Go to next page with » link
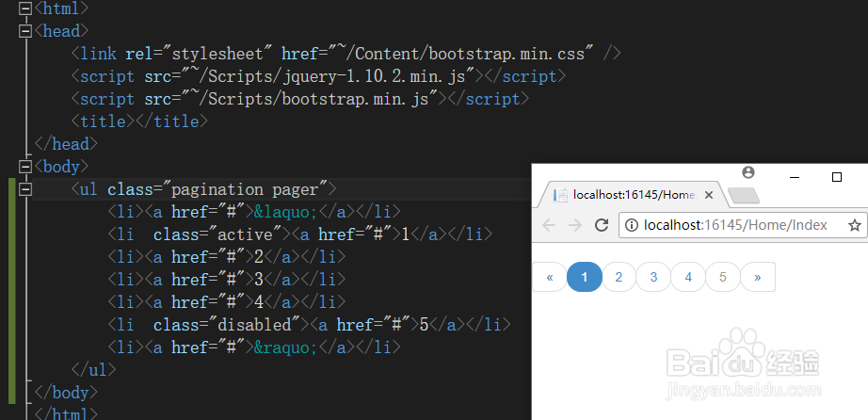The image size is (868, 420). [758, 277]
